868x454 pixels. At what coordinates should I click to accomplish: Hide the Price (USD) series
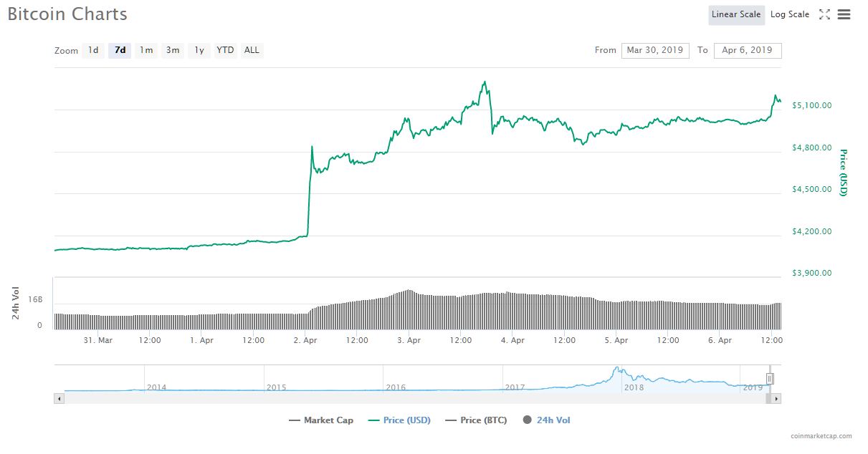point(400,420)
